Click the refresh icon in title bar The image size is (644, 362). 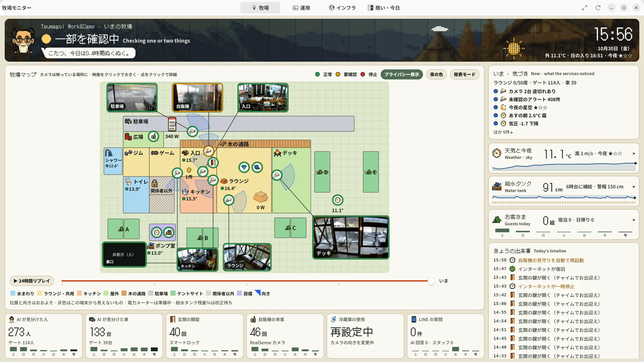598,8
